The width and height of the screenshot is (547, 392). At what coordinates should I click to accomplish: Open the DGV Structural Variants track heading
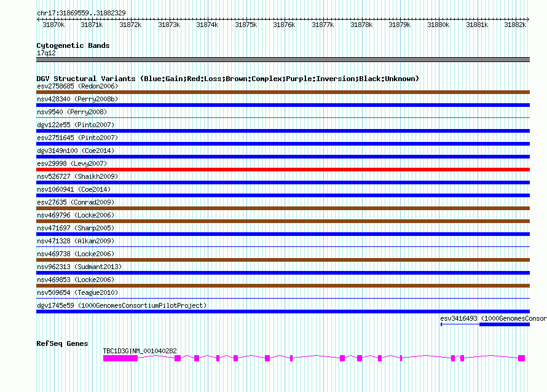[228, 79]
